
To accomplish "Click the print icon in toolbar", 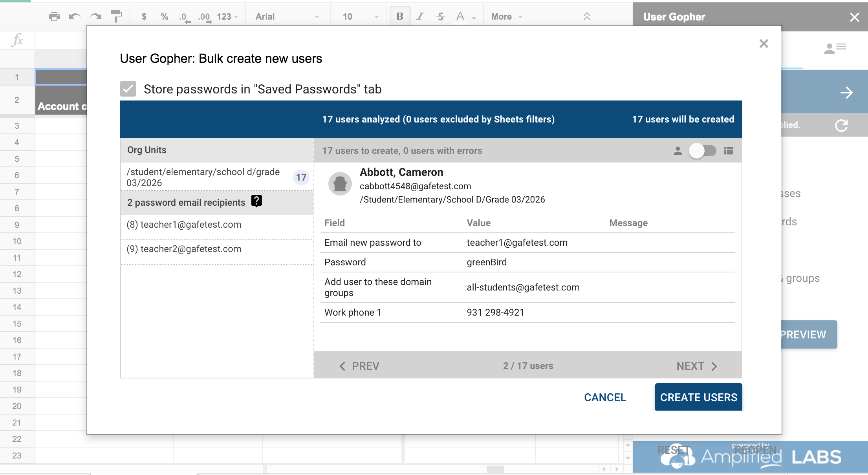I will click(x=54, y=16).
